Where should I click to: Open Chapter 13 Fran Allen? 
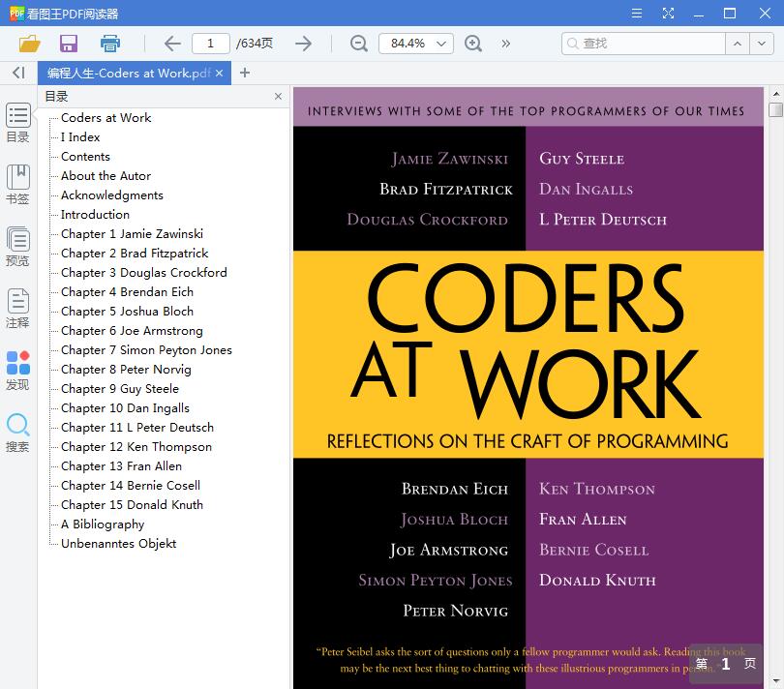[x=122, y=466]
